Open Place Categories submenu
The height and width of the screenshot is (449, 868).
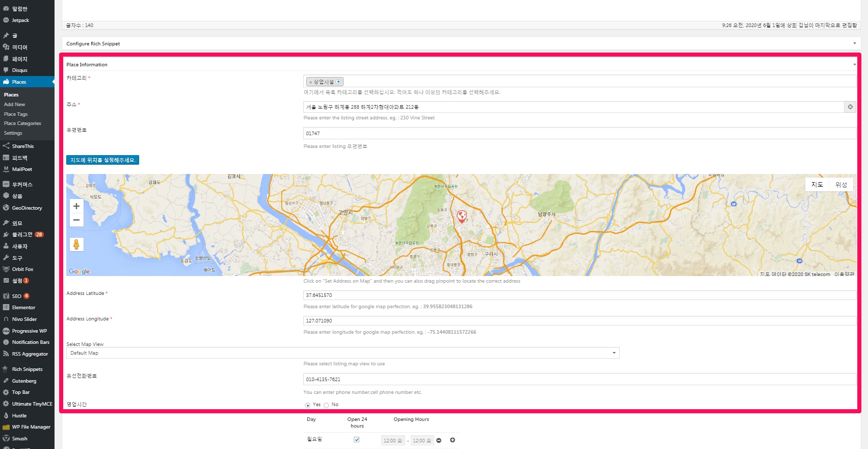tap(22, 123)
